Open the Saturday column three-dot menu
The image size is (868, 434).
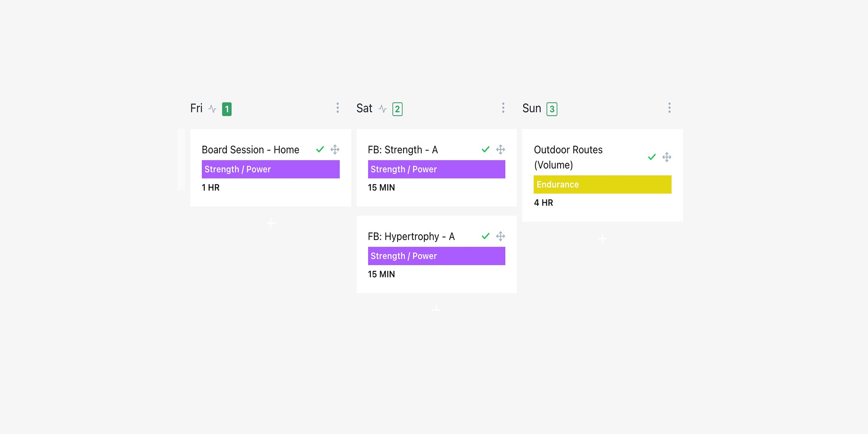[x=503, y=108]
